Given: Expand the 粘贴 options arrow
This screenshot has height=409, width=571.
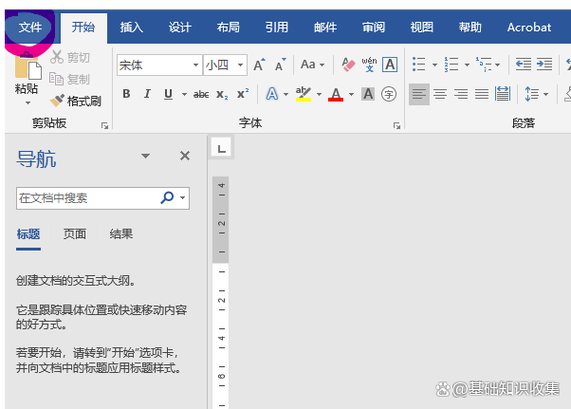Looking at the screenshot, I should [x=28, y=103].
